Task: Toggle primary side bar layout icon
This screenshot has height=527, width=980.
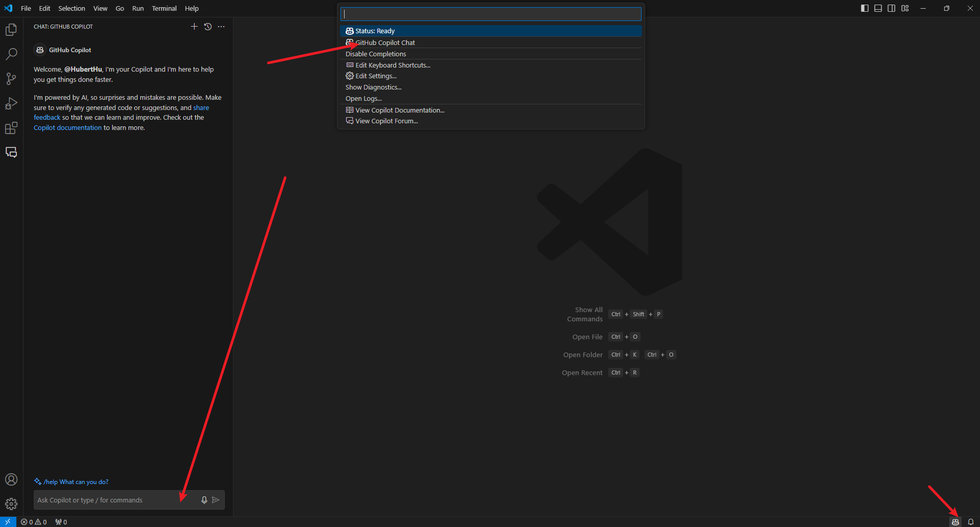Action: (865, 8)
